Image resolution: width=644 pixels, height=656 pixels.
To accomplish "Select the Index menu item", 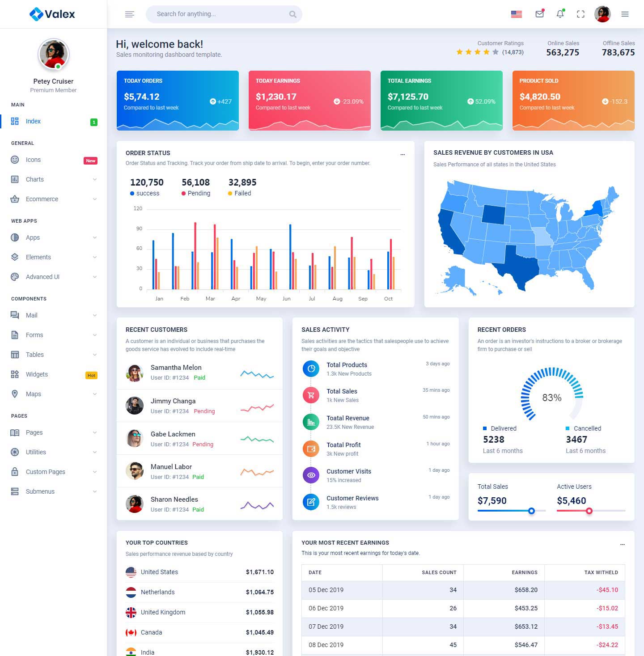I will [33, 121].
